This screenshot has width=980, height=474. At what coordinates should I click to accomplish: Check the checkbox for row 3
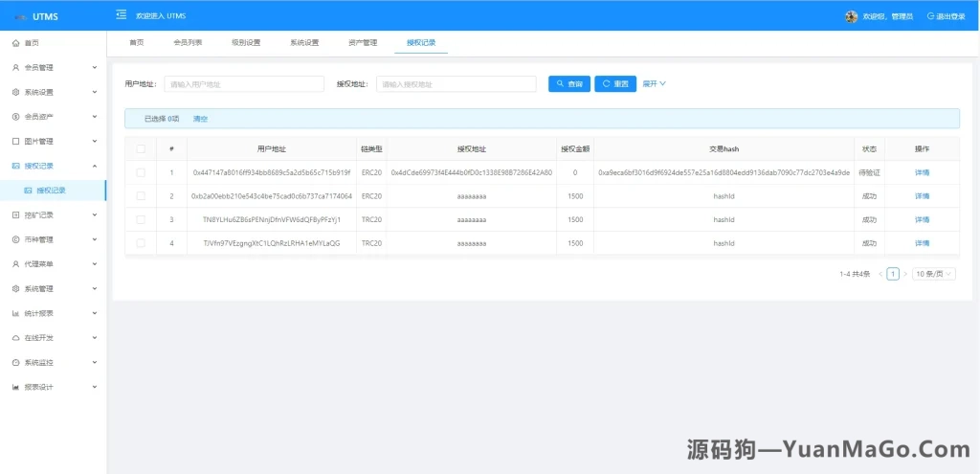point(141,219)
